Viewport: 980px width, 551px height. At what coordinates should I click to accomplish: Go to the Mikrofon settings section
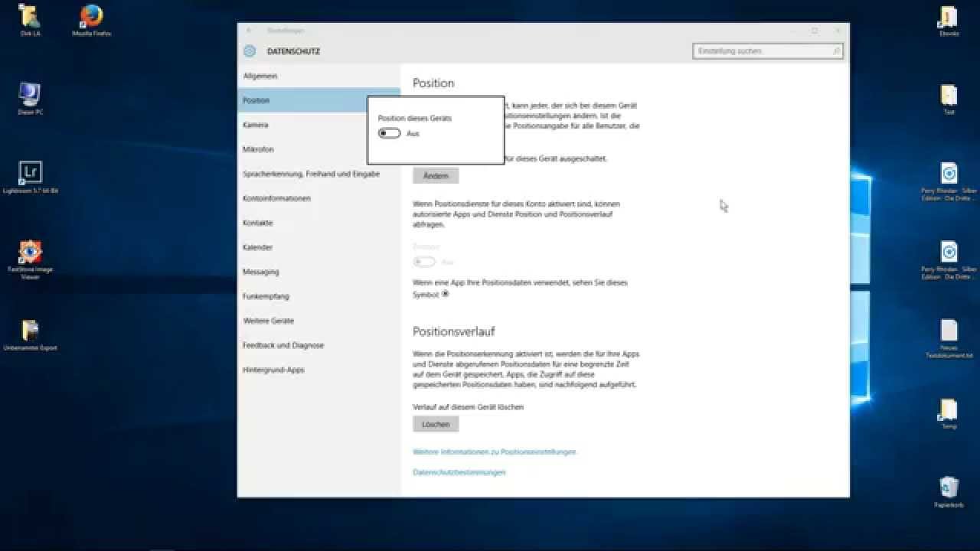pos(318,149)
